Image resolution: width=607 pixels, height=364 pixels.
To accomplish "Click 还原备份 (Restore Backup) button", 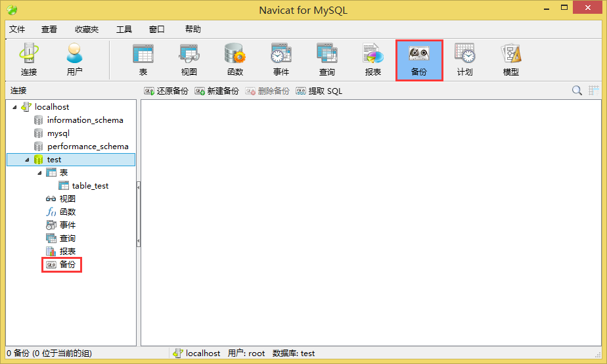I will coord(166,91).
